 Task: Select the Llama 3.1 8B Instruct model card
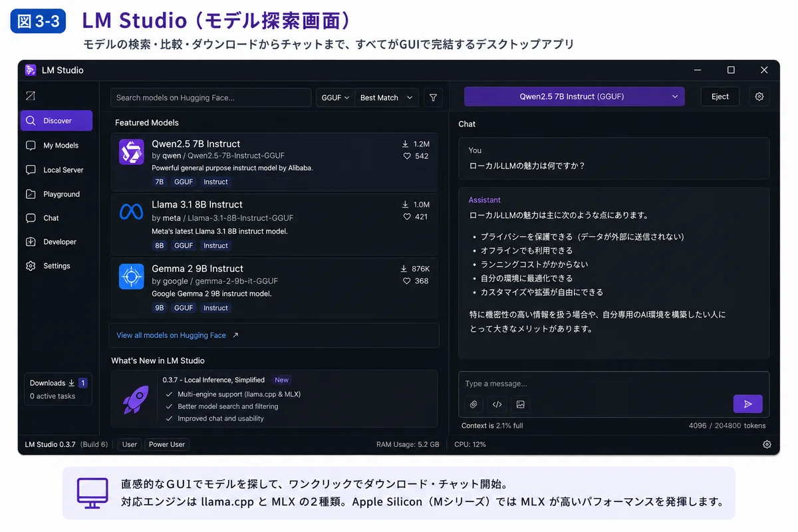click(x=274, y=224)
